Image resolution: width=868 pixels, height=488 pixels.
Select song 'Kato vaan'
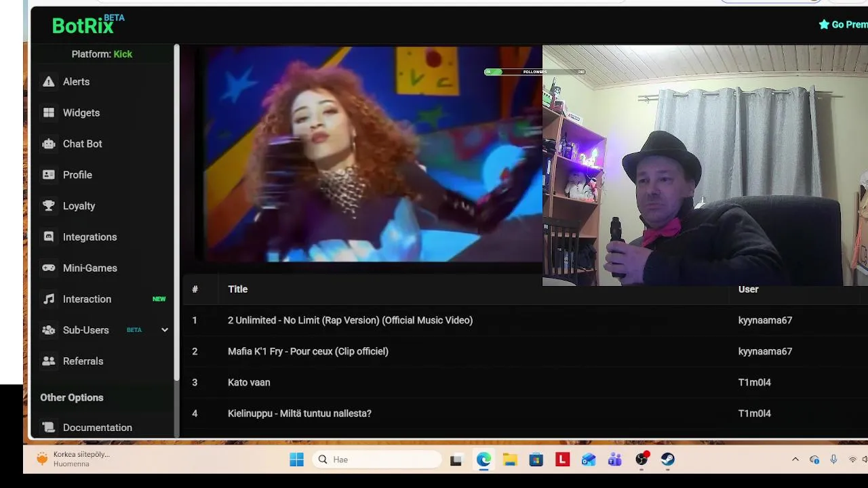point(249,382)
